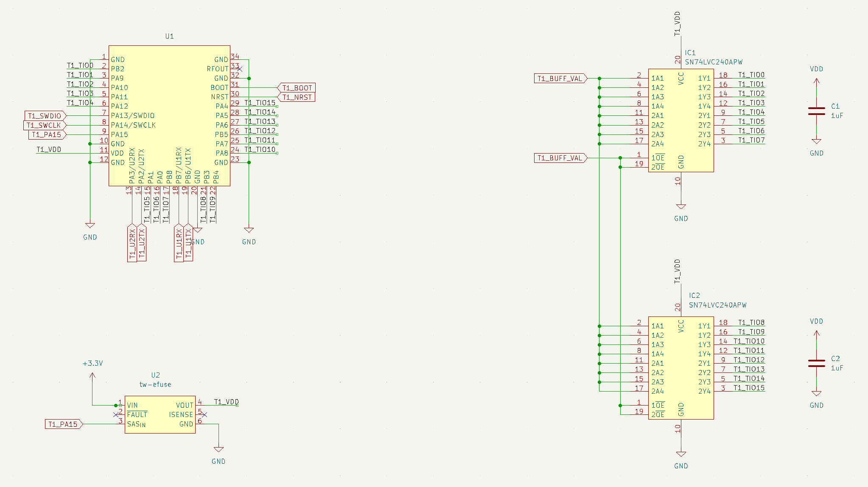This screenshot has width=868, height=487.
Task: Click the no-connect X on ISENSE pin
Action: point(204,414)
